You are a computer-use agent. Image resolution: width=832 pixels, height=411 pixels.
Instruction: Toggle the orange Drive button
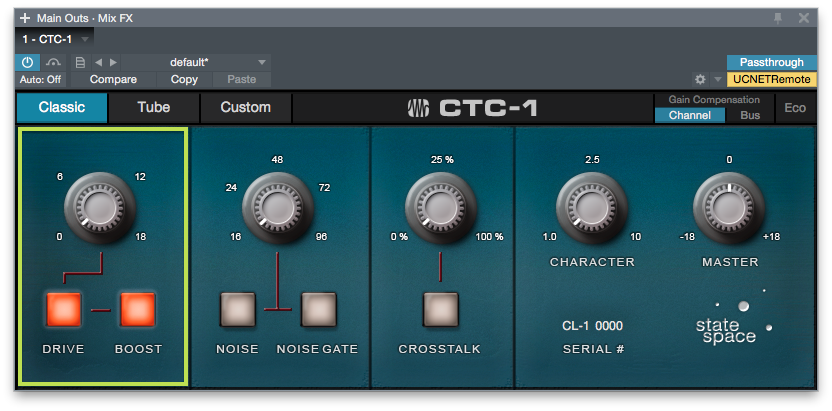[x=64, y=310]
